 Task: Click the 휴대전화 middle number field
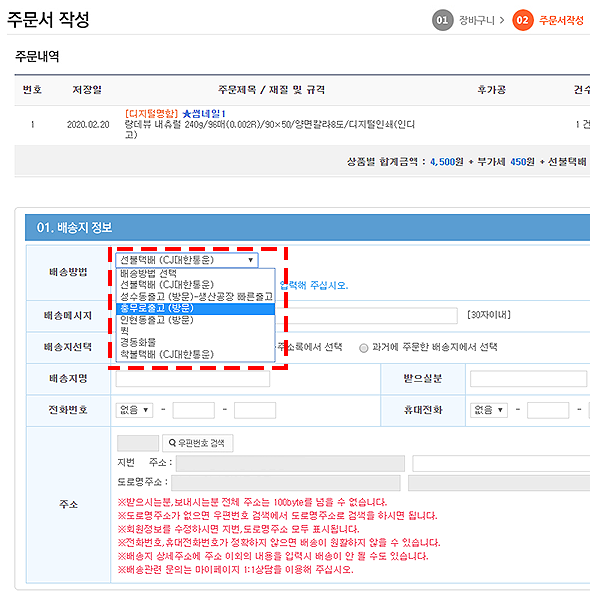point(548,410)
